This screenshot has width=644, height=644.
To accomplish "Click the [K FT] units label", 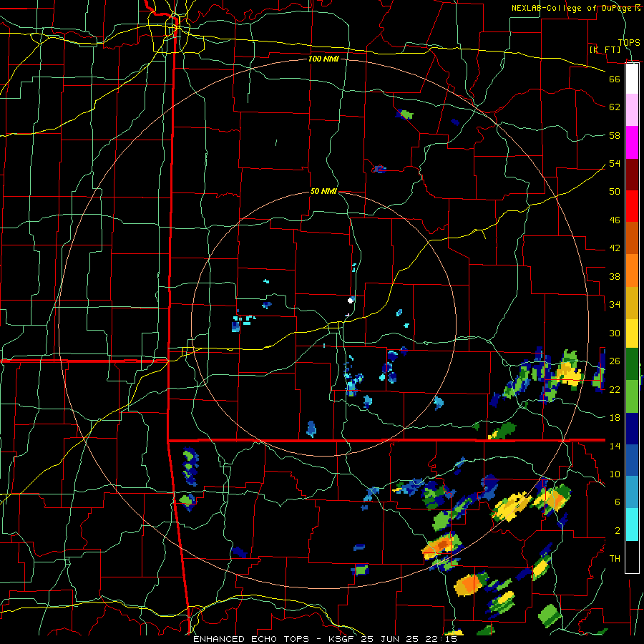I will click(605, 49).
